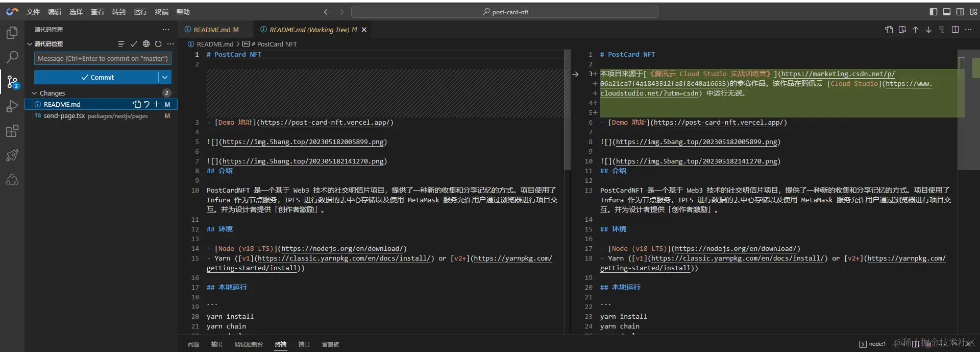Select send-page.tsx in the Changes list

101,116
